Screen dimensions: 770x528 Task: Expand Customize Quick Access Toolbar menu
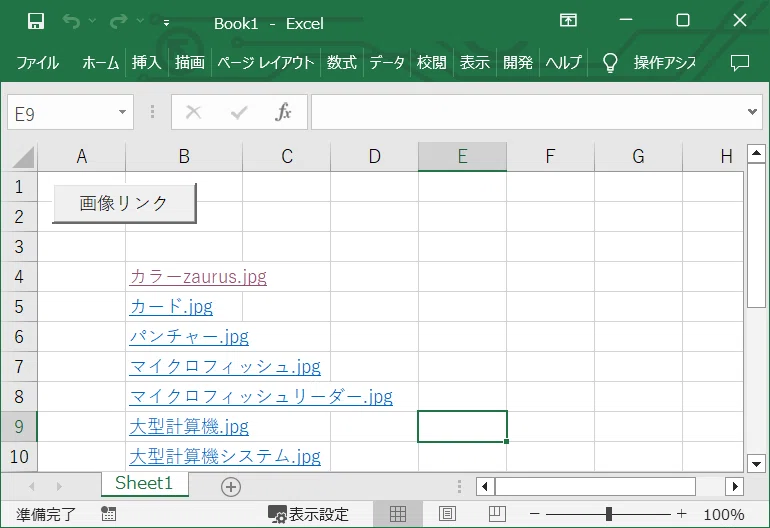click(166, 23)
